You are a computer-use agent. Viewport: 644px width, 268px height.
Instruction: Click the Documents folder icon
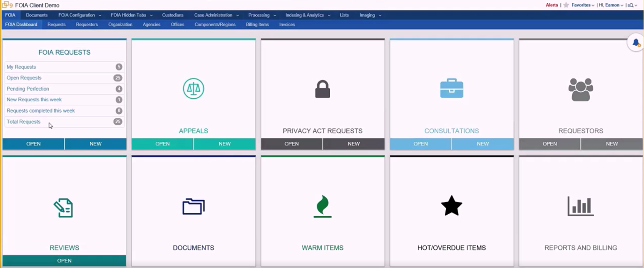coord(193,207)
